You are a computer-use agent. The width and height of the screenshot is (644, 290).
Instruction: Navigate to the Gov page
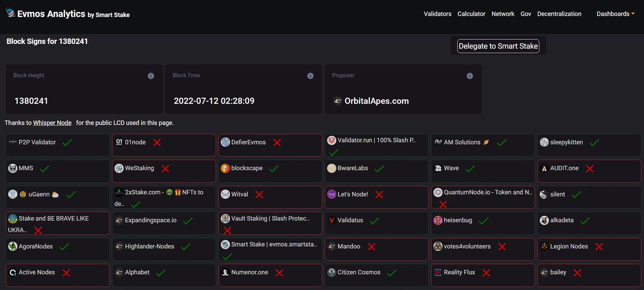(x=526, y=14)
